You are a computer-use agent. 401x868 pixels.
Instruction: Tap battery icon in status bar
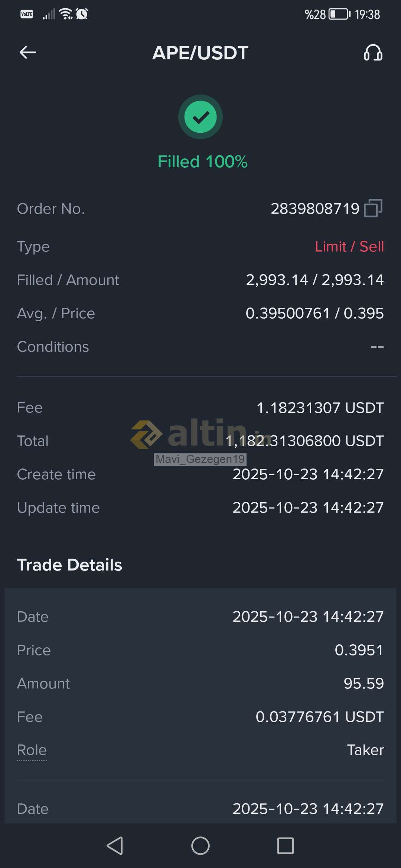pos(339,14)
